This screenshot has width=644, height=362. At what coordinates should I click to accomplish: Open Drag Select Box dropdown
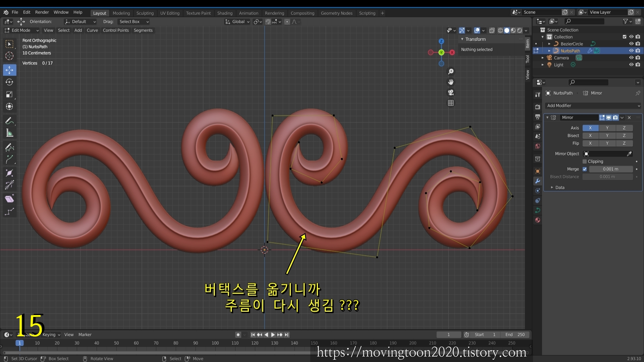pyautogui.click(x=133, y=22)
